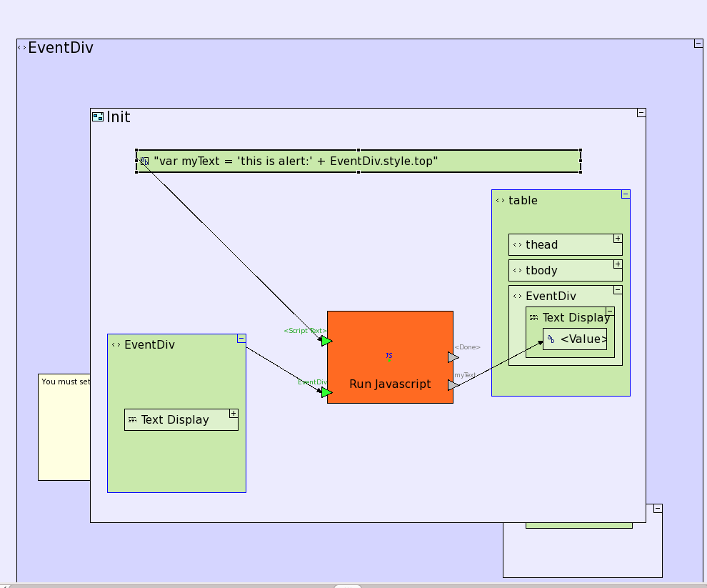This screenshot has width=707, height=588.
Task: Click the Init node's window icon
Action: point(98,116)
